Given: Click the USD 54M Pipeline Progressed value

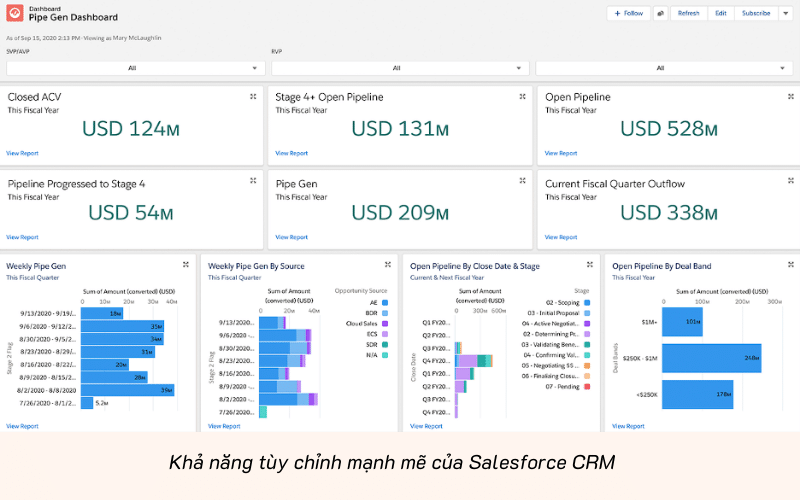Looking at the screenshot, I should tap(131, 213).
